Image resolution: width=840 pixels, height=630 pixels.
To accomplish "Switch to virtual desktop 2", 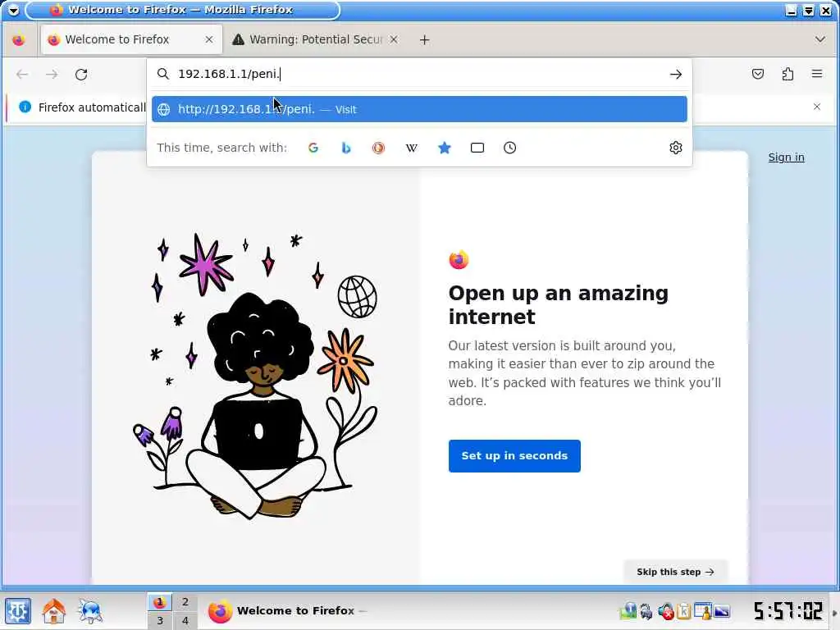I will [185, 601].
